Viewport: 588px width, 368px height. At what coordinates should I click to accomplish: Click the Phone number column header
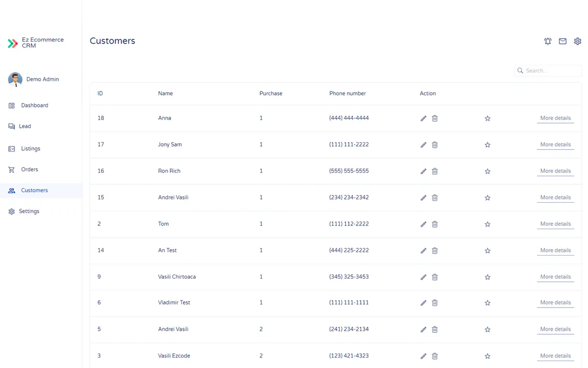[347, 93]
